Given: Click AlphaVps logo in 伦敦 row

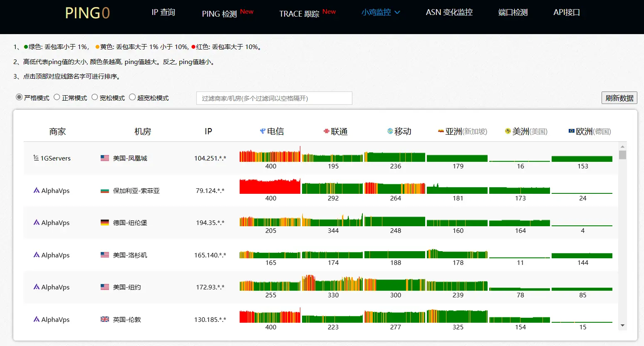Looking at the screenshot, I should [x=37, y=319].
